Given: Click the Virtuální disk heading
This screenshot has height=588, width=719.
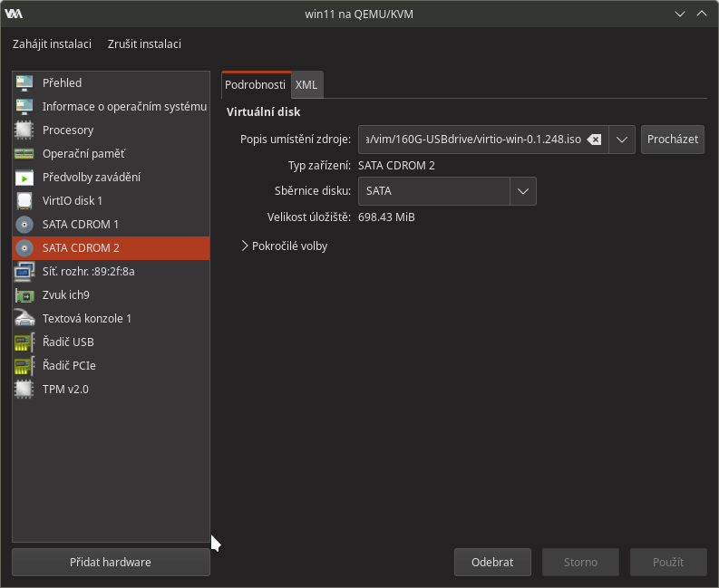Looking at the screenshot, I should pyautogui.click(x=263, y=111).
